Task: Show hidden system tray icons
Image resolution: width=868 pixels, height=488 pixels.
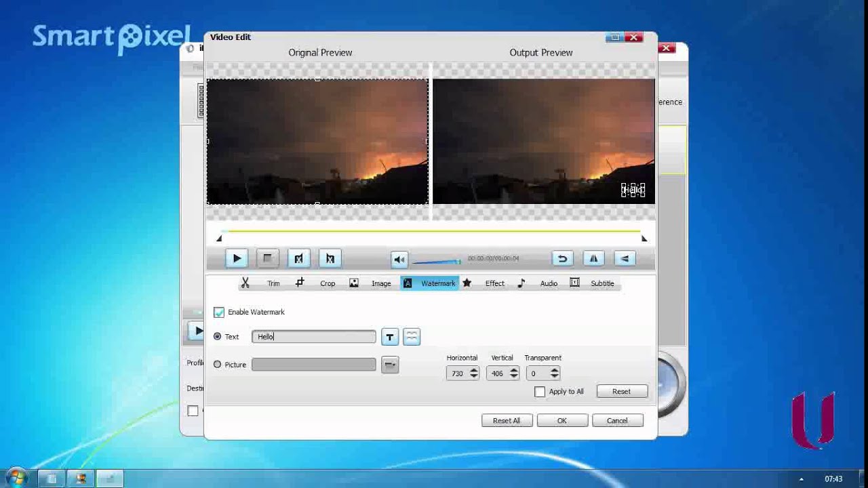Action: coord(801,479)
